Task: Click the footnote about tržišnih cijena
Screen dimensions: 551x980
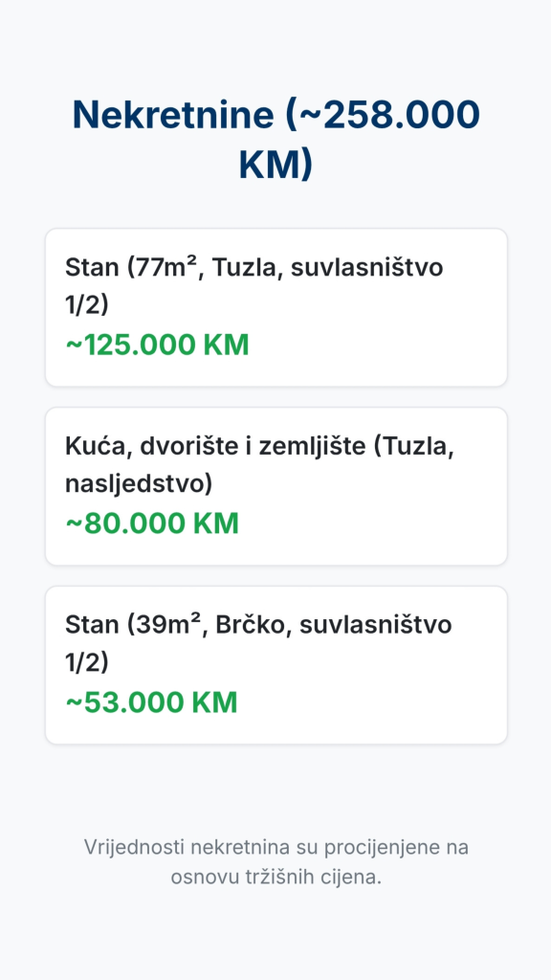Action: 275,862
